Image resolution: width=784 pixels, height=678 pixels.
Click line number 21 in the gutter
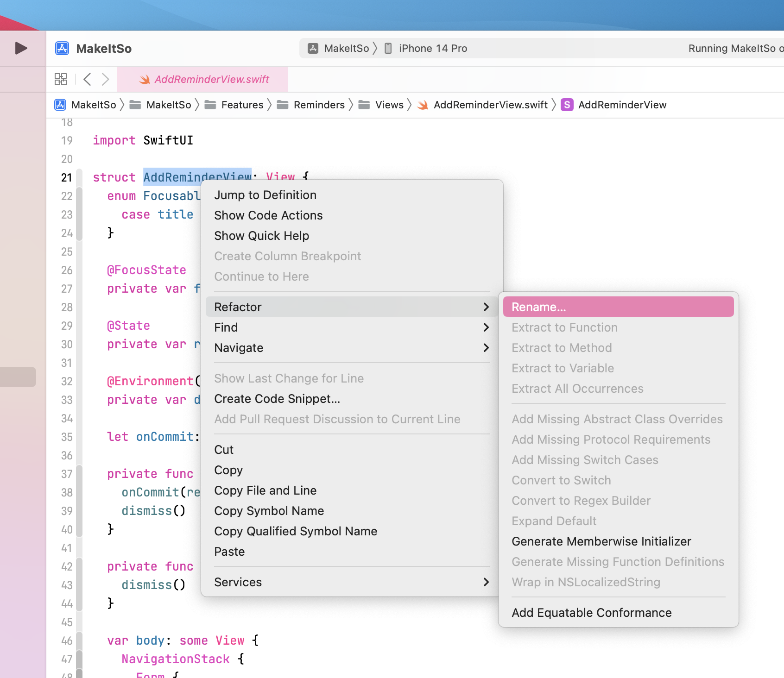click(x=67, y=177)
